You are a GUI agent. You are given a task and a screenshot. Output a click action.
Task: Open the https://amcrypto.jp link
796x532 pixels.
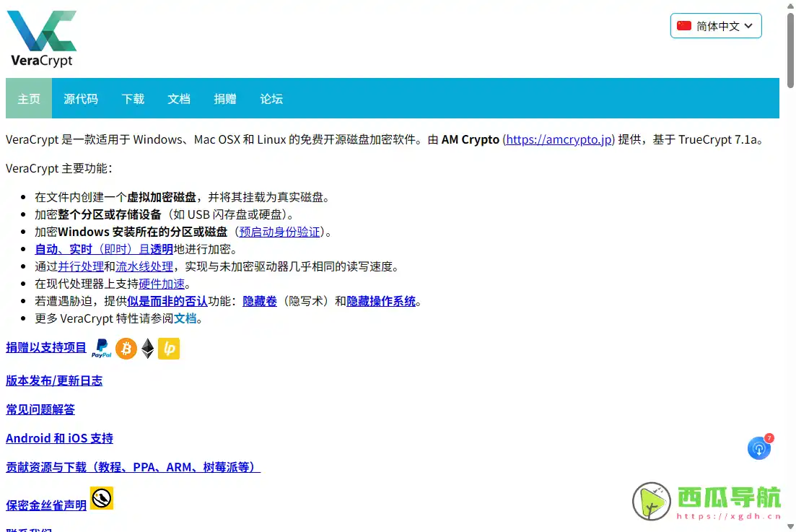click(559, 139)
